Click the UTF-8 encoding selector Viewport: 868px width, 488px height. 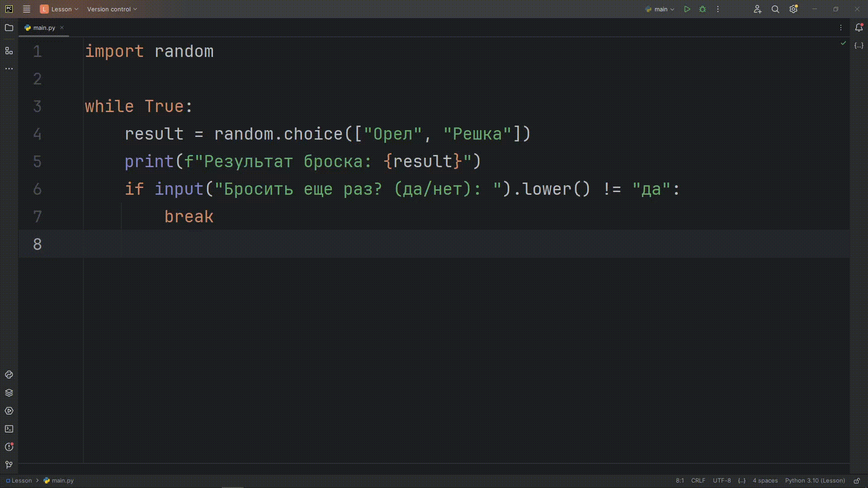pyautogui.click(x=722, y=481)
